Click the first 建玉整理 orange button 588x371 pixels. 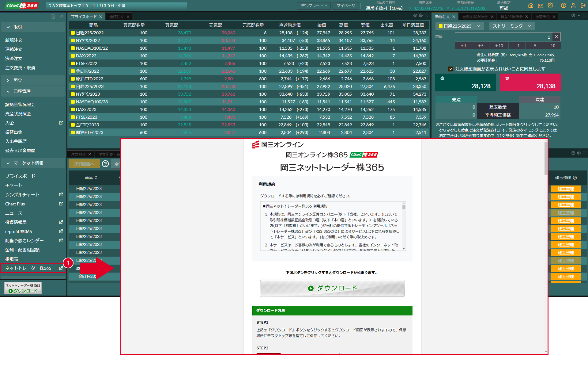click(566, 189)
